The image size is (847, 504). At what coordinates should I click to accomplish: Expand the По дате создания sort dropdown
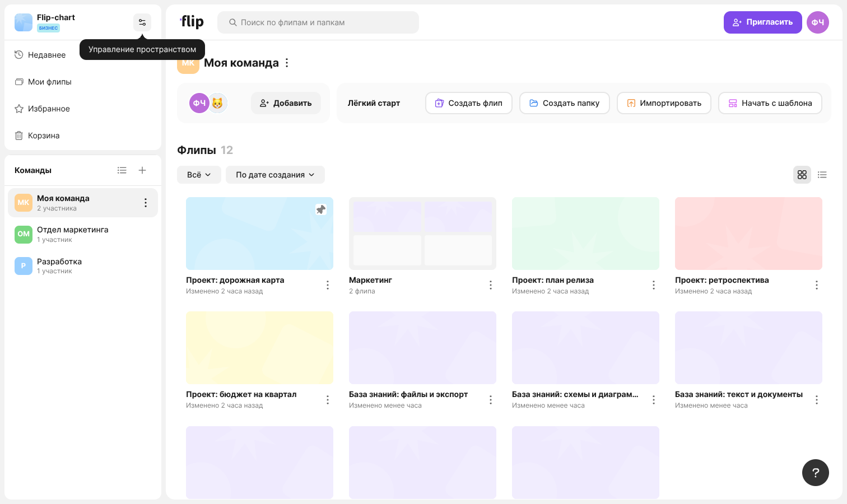[275, 175]
